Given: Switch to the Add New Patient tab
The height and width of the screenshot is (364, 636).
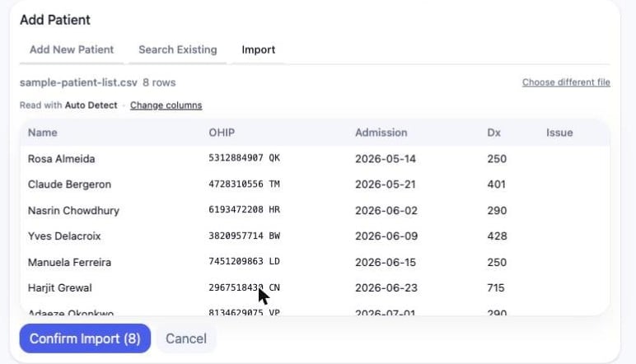Looking at the screenshot, I should pos(72,50).
